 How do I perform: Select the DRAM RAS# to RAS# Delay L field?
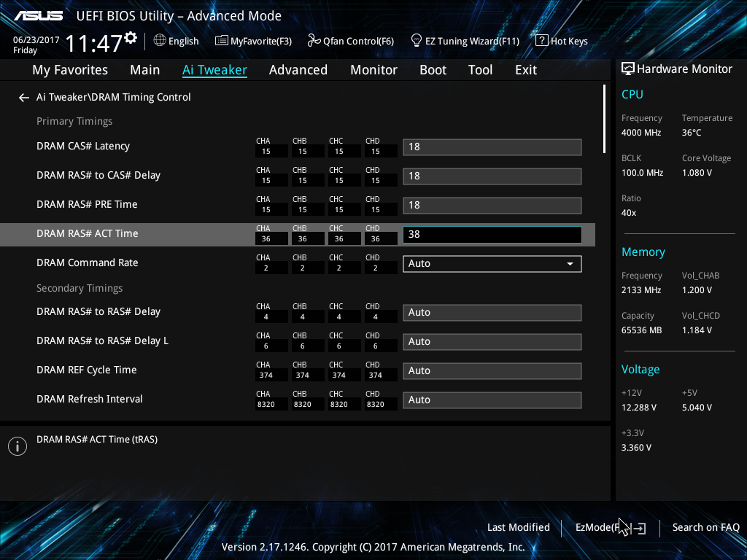click(492, 342)
